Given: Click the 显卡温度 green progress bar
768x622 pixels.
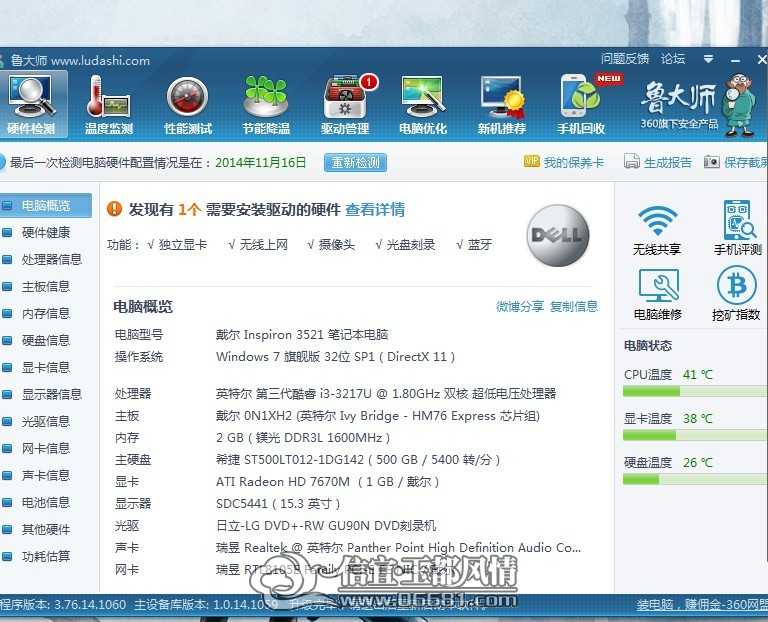Looking at the screenshot, I should [649, 435].
